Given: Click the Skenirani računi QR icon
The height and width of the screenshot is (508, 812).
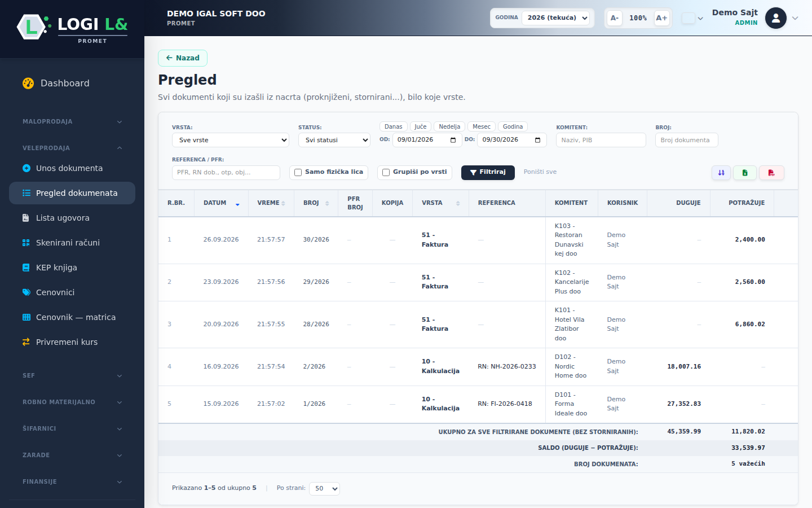Looking at the screenshot, I should tap(26, 243).
